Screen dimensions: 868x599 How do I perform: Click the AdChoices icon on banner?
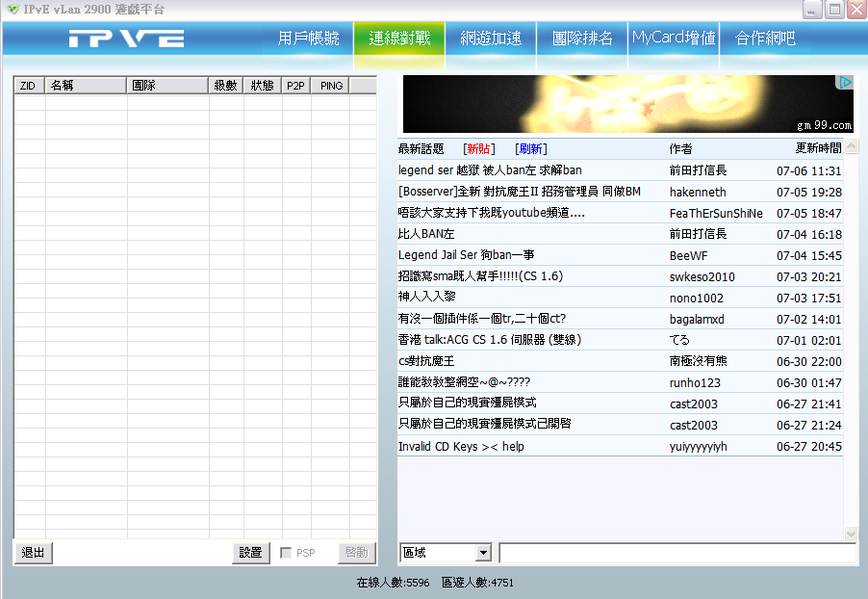click(846, 83)
